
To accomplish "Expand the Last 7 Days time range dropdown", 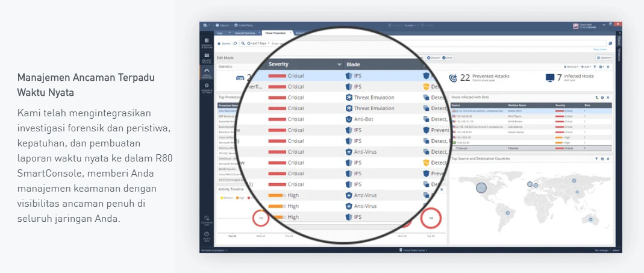I will [258, 43].
